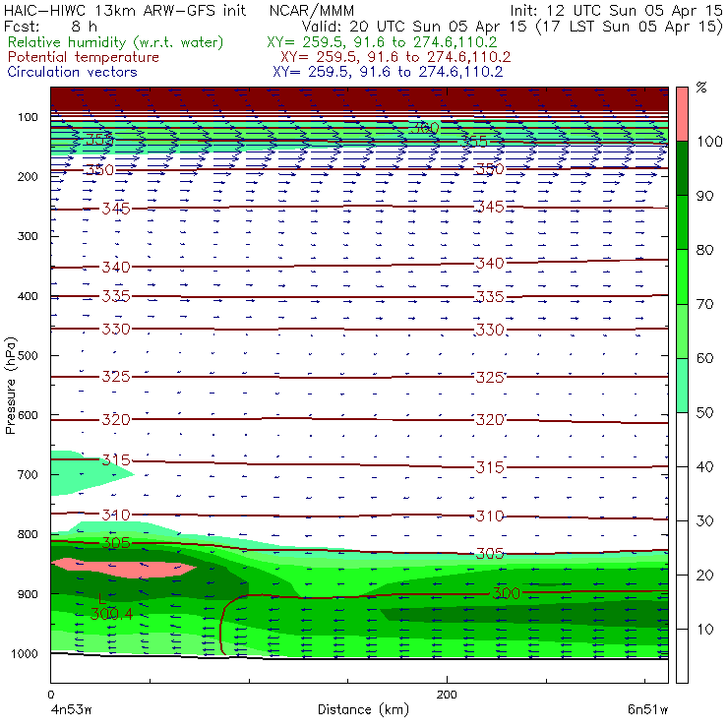This screenshot has width=728, height=728.
Task: Click the '400' pressure axis tick label
Action: pos(28,296)
